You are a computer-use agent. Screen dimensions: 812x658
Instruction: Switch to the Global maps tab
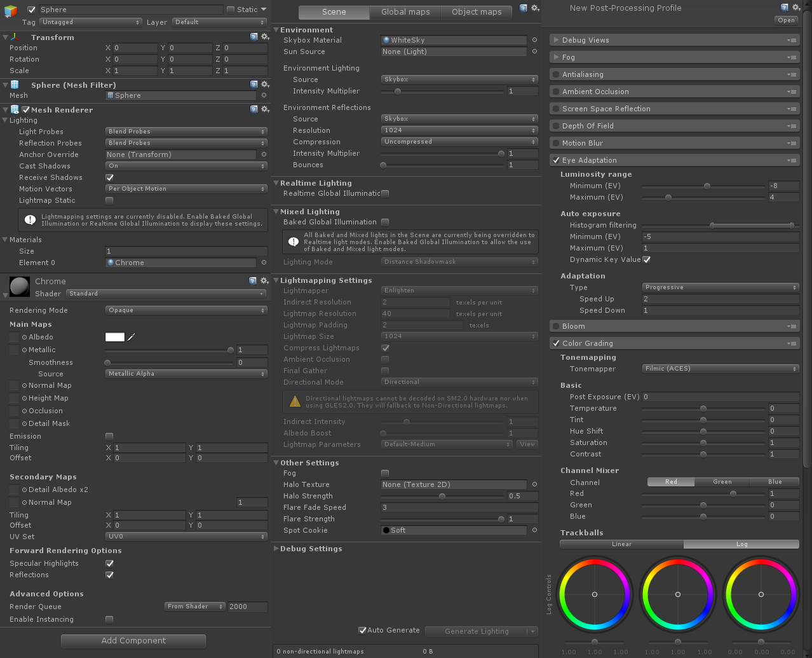[x=405, y=12]
